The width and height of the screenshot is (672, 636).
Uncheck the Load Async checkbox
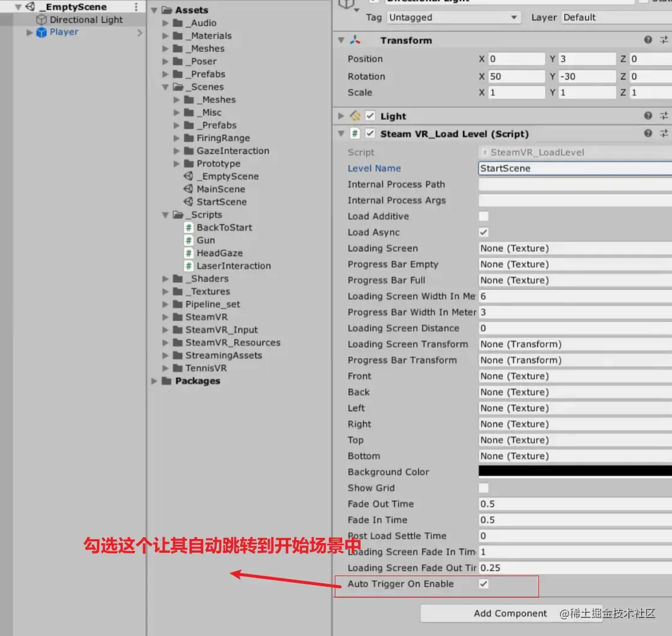coord(483,232)
